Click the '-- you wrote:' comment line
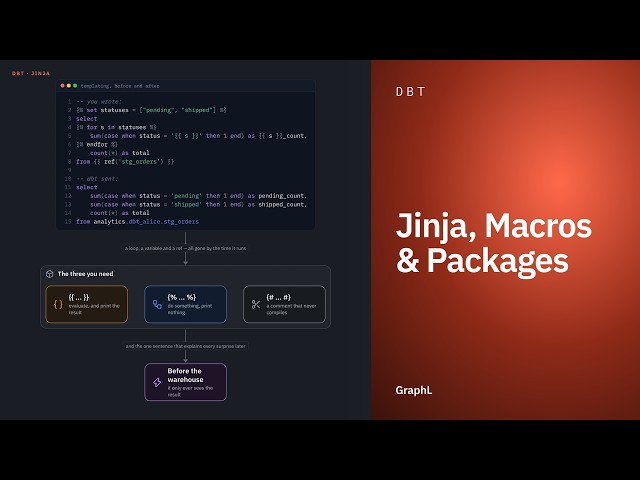Viewport: 640px width, 480px height. pyautogui.click(x=99, y=102)
